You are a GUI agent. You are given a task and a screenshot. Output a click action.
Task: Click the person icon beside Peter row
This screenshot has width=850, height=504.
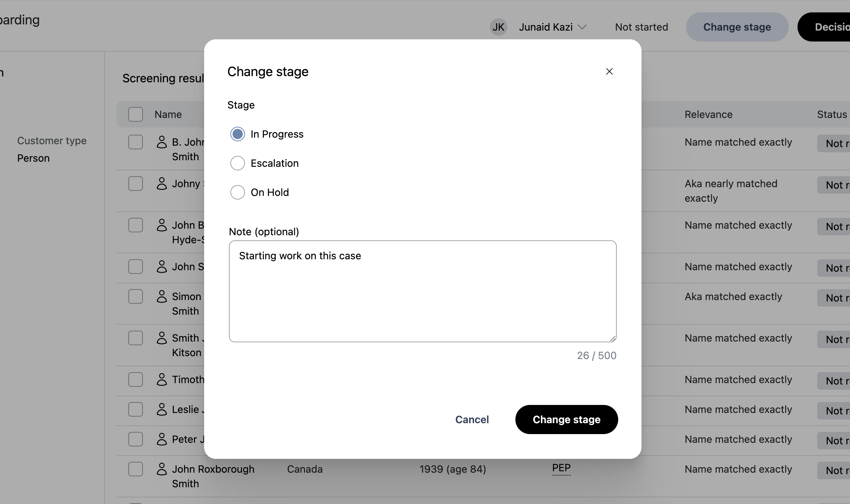click(x=161, y=440)
